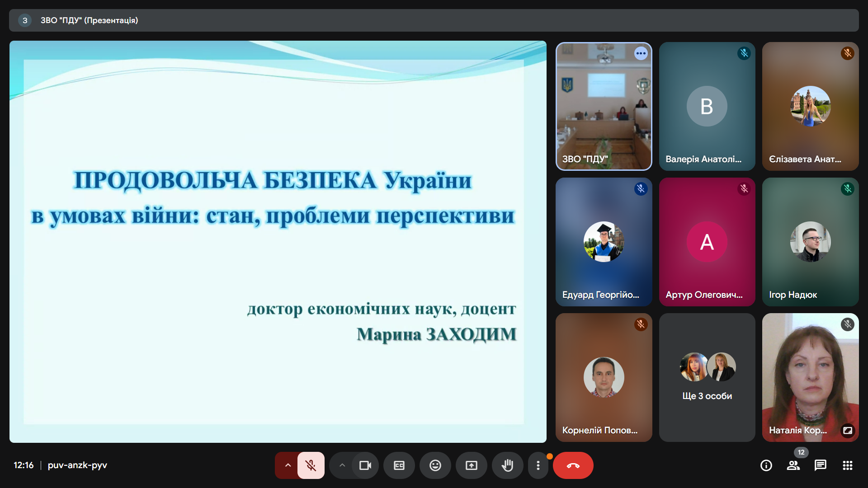Toggle the camera on or off
This screenshot has height=488, width=868.
coord(365,465)
